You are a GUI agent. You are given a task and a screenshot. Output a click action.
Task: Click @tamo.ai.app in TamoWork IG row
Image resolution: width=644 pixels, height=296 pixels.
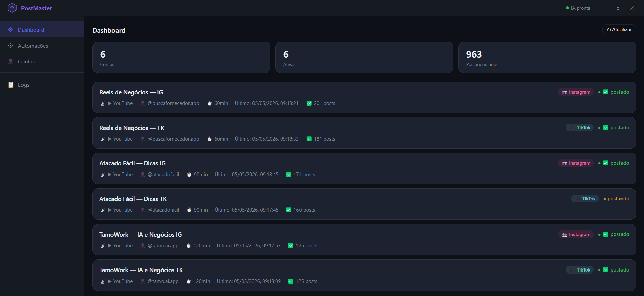tap(163, 246)
